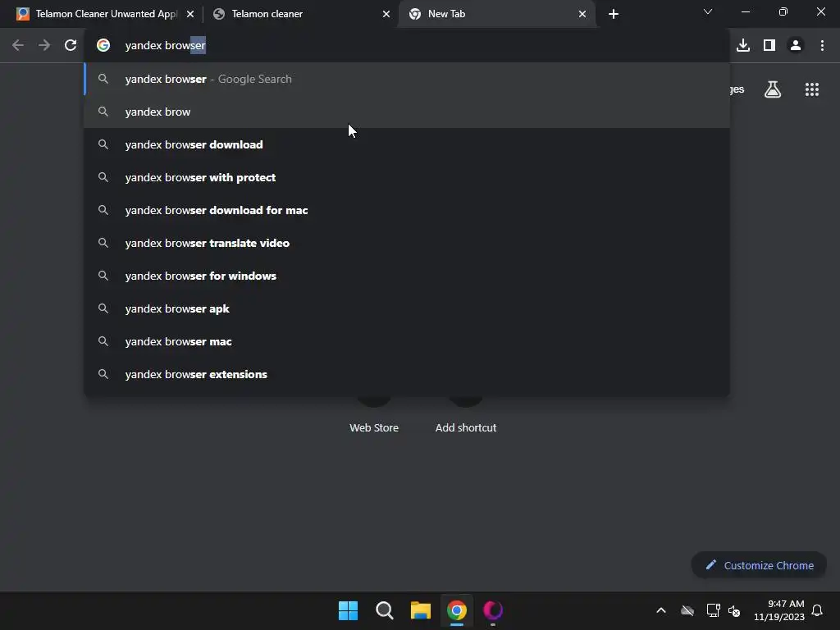The height and width of the screenshot is (630, 840).
Task: Choose 'yandex brow' suggestion
Action: click(x=407, y=112)
